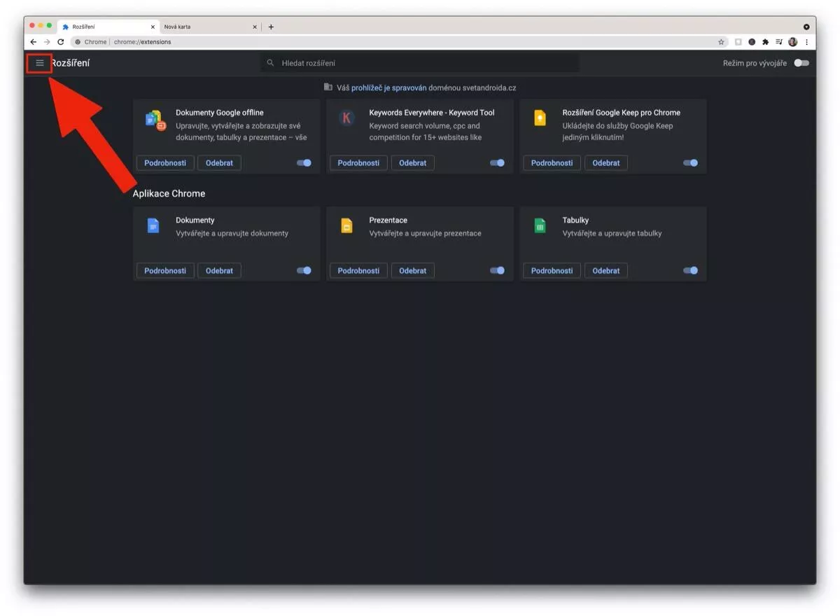Click 'Vytvářejte a upravujte tabulky' description
This screenshot has height=616, width=840.
[x=612, y=233]
